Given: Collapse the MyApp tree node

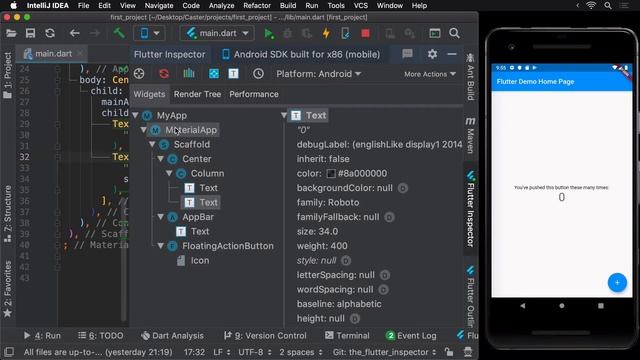Looking at the screenshot, I should click(x=135, y=116).
